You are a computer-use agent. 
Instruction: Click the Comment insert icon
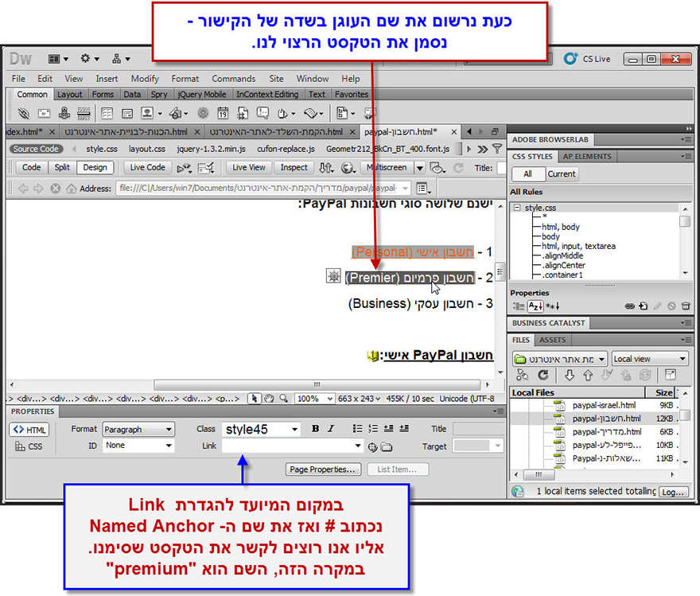(262, 113)
